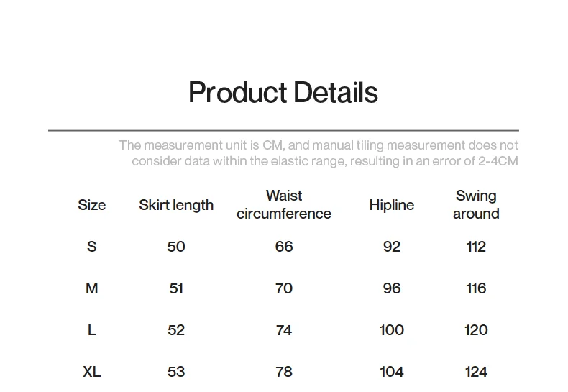Click the S size row label
Image resolution: width=568 pixels, height=392 pixels.
click(91, 247)
